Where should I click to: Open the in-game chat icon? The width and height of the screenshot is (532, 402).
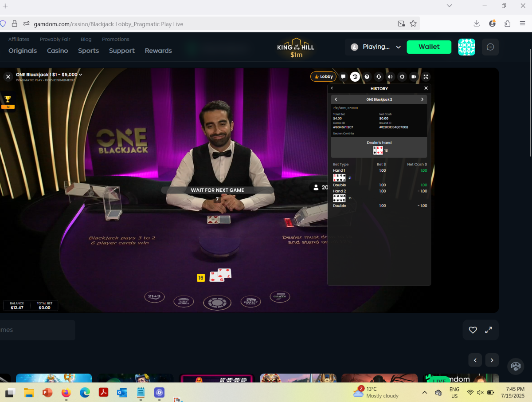(343, 77)
